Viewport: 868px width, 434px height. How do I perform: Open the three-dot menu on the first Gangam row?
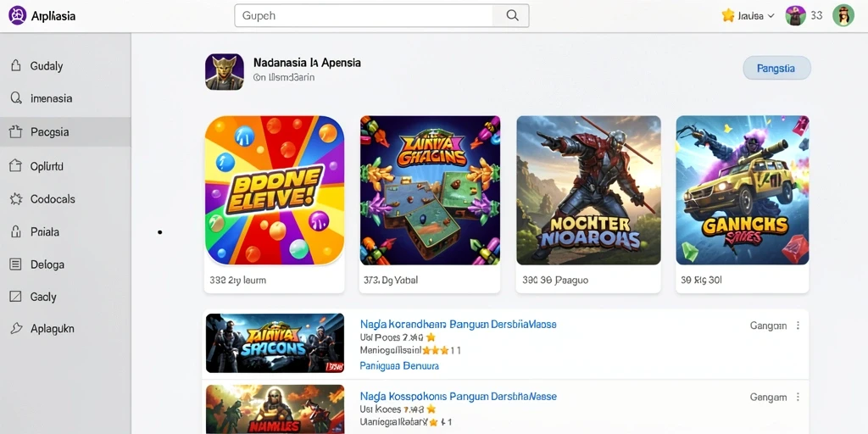[x=798, y=325]
